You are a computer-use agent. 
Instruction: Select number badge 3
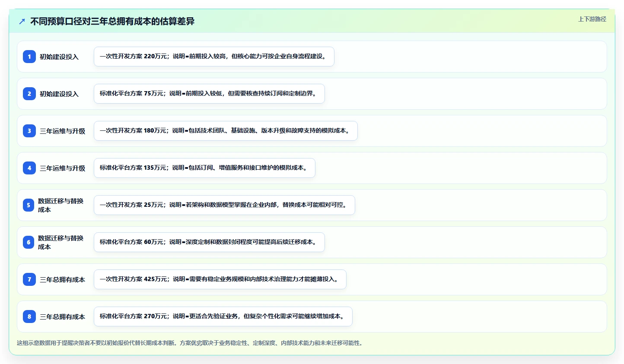pyautogui.click(x=29, y=131)
